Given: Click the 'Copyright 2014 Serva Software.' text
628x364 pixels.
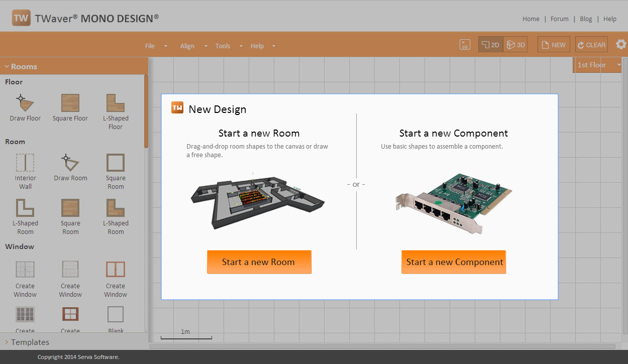Looking at the screenshot, I should point(78,357).
